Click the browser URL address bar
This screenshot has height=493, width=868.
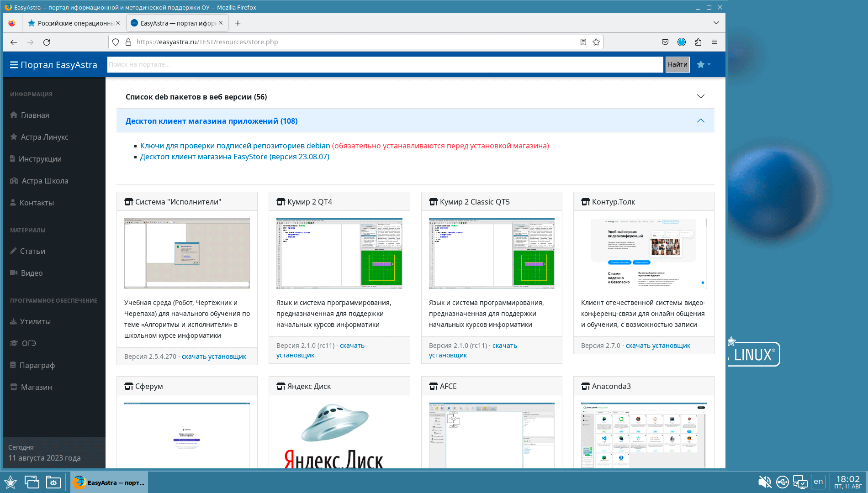(x=355, y=42)
